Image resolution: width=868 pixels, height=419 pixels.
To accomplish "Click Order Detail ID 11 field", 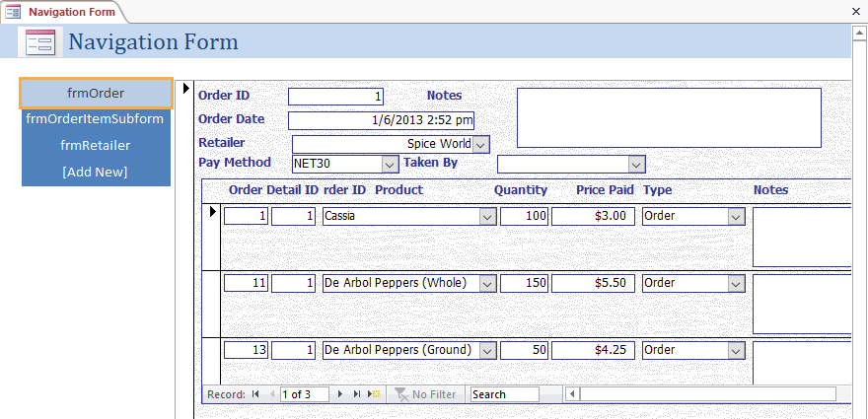I will (247, 283).
